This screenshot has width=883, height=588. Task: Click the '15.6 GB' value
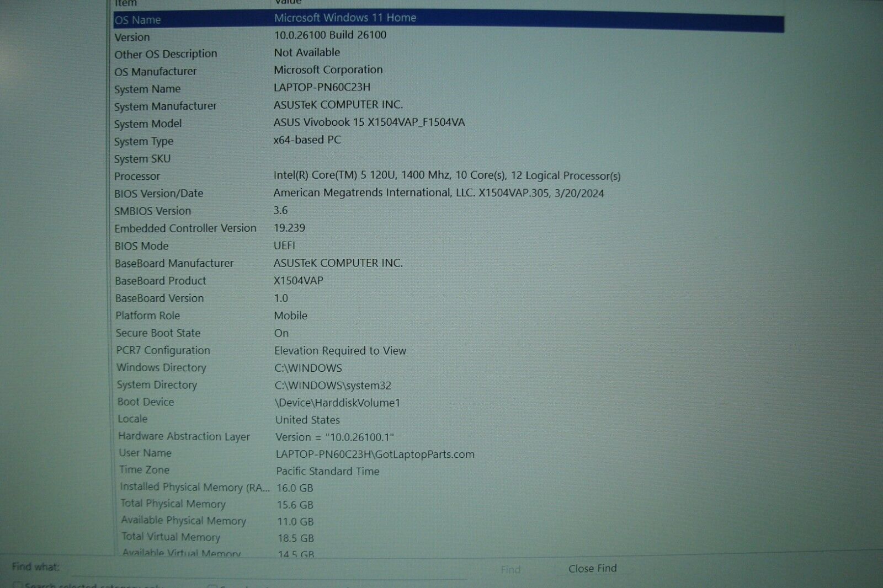[x=295, y=505]
